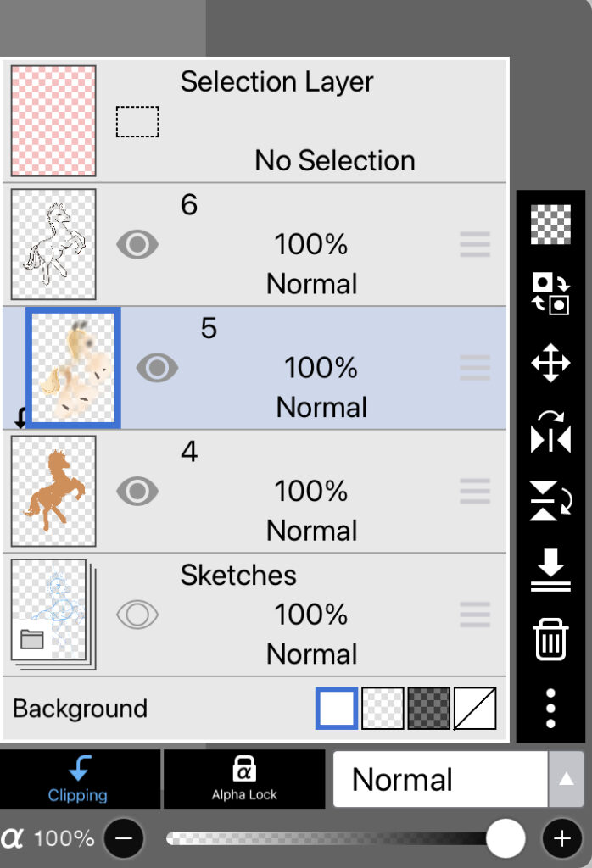Merge layer down with arrow icon
The height and width of the screenshot is (868, 592).
click(550, 570)
